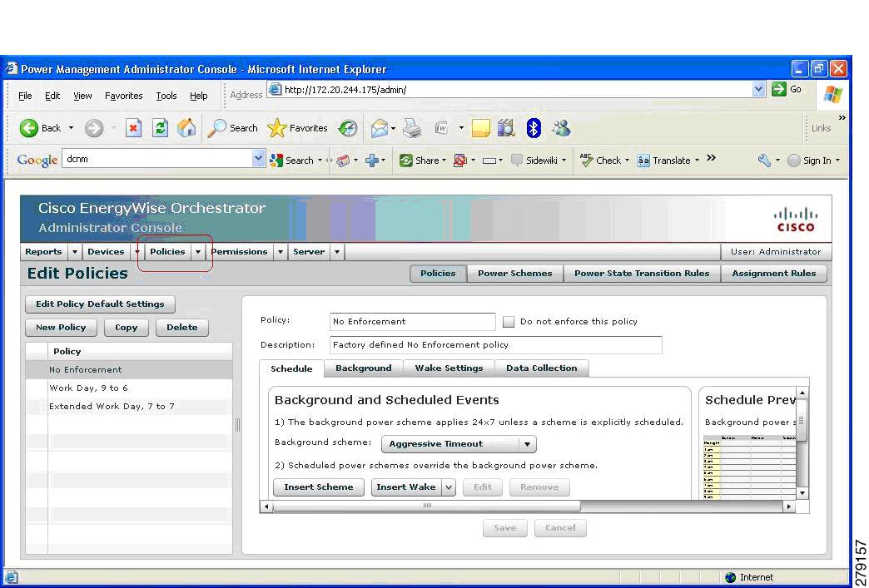Image resolution: width=869 pixels, height=588 pixels.
Task: Click the Insert Scheme button
Action: (x=319, y=487)
